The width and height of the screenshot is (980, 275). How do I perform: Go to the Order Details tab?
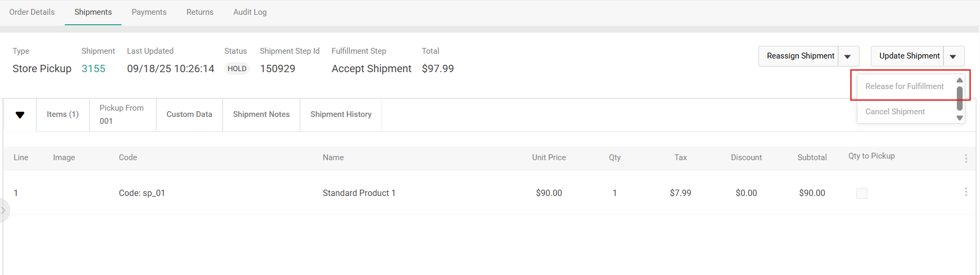[x=32, y=12]
